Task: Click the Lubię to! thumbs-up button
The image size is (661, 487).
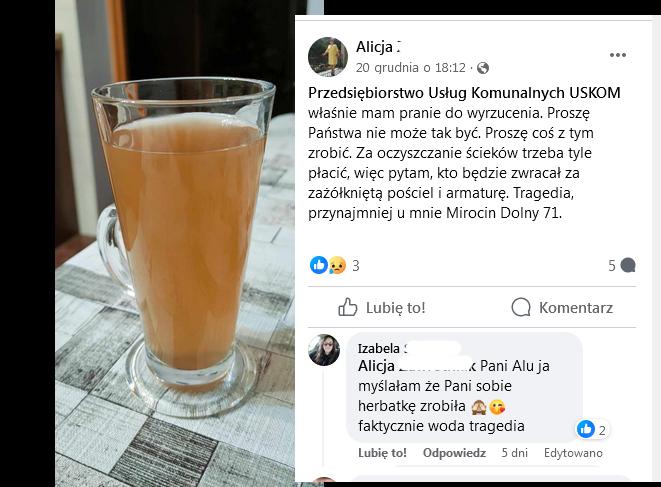Action: click(382, 307)
